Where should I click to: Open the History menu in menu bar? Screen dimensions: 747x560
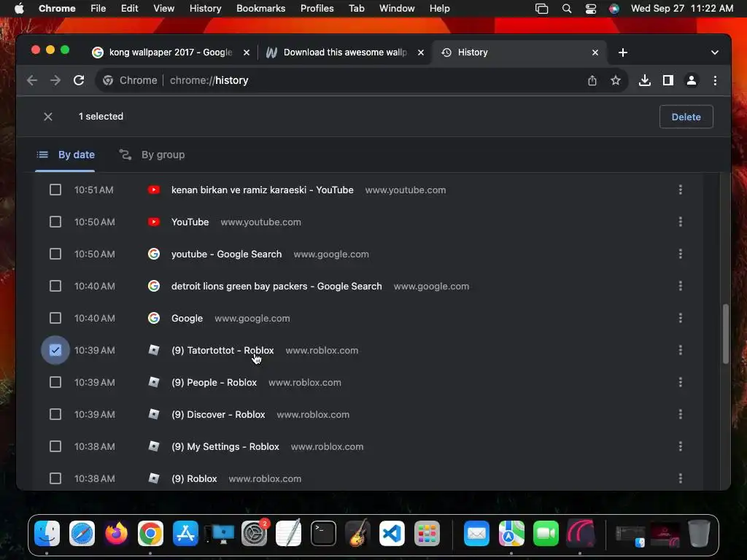205,9
